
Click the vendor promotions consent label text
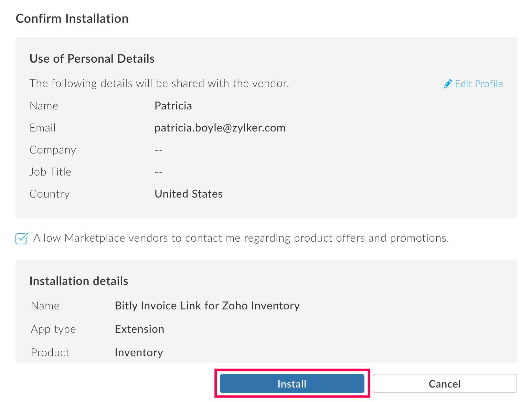241,238
